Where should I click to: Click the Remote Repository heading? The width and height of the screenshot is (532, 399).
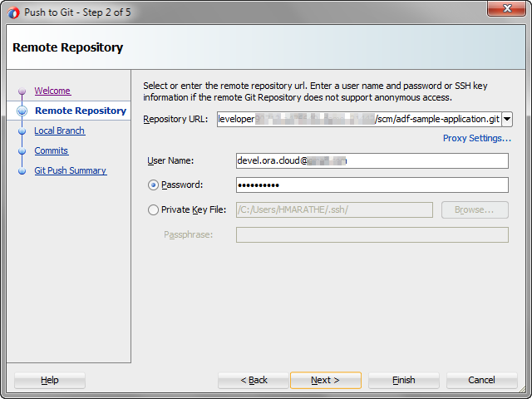click(67, 47)
